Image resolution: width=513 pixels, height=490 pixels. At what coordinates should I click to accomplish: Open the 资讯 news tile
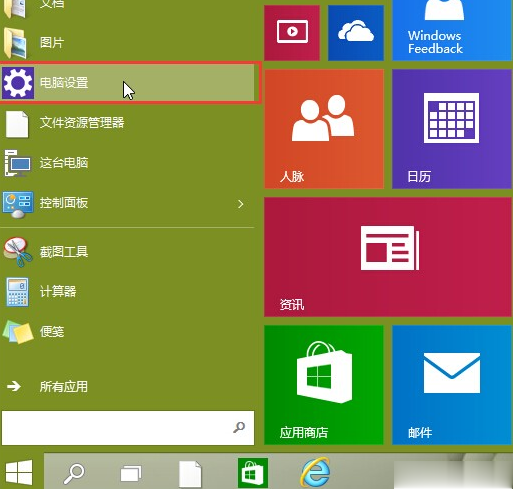(388, 257)
